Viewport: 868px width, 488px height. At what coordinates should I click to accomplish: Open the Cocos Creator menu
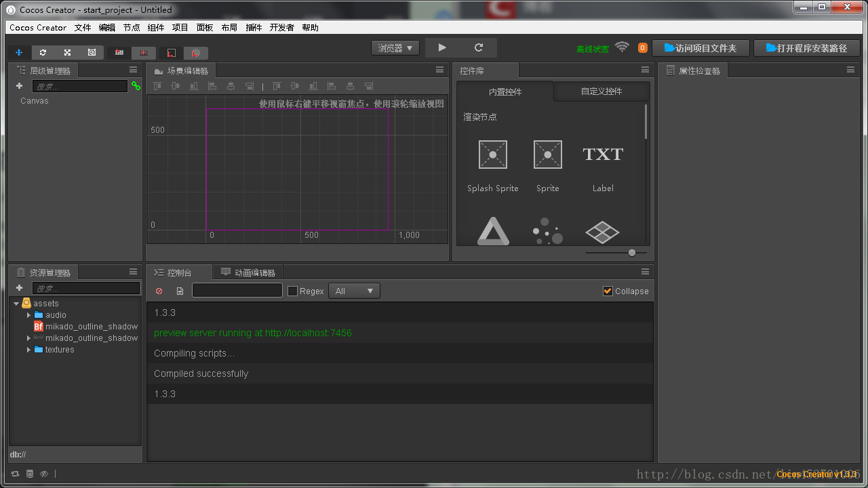click(x=38, y=28)
